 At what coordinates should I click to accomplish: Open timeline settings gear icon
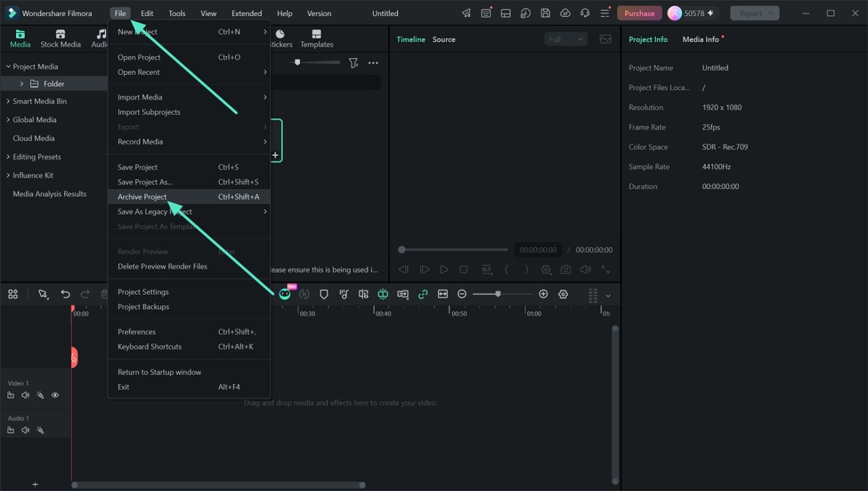(x=564, y=295)
